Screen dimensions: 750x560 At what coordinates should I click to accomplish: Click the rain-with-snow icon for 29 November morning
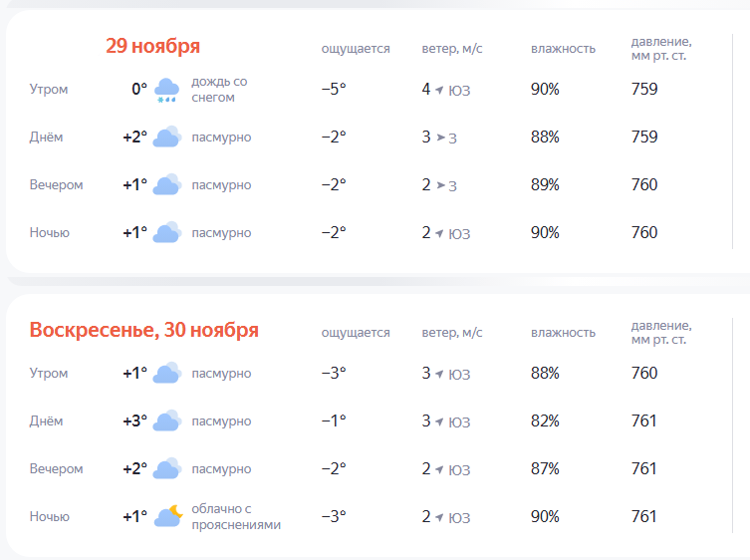[166, 90]
